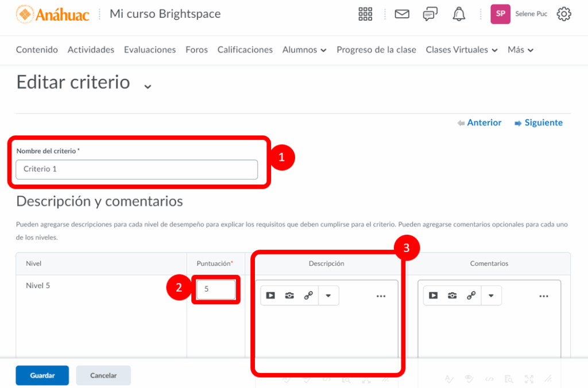The width and height of the screenshot is (588, 388).
Task: Show more options in Comentarios editor toolbar
Action: point(544,296)
